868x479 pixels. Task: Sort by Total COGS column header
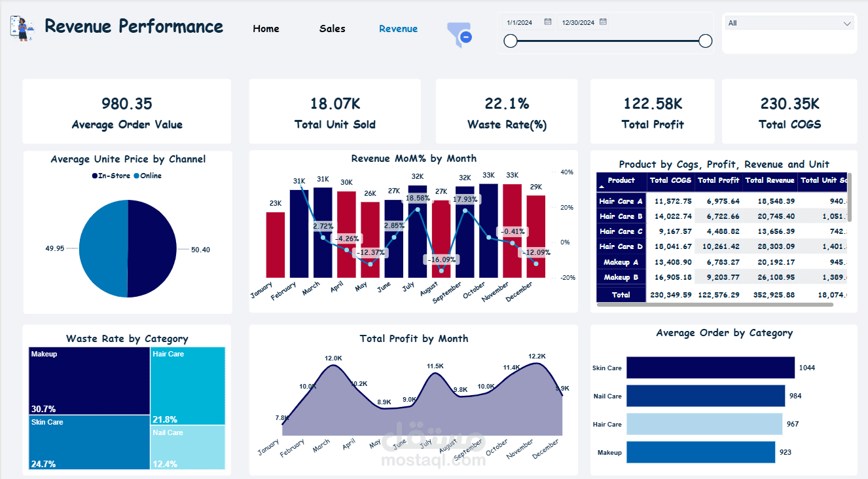coord(670,180)
